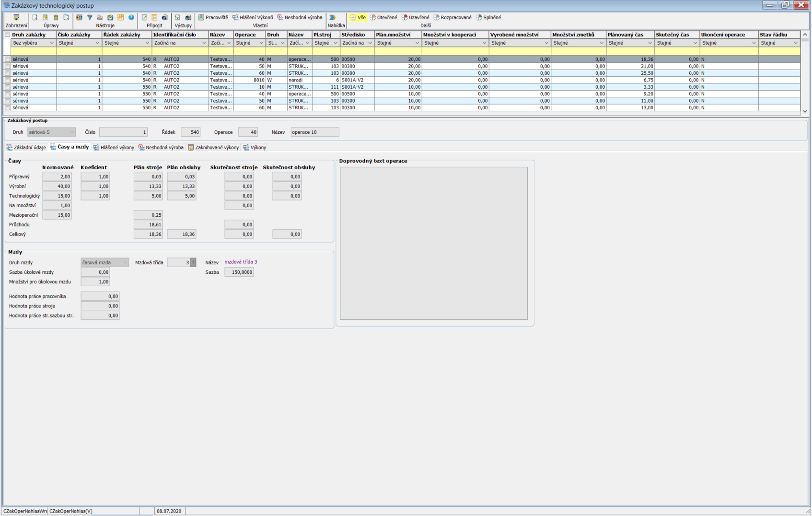Image resolution: width=812 pixels, height=516 pixels.
Task: Open help via the blue question mark icon
Action: [x=131, y=18]
